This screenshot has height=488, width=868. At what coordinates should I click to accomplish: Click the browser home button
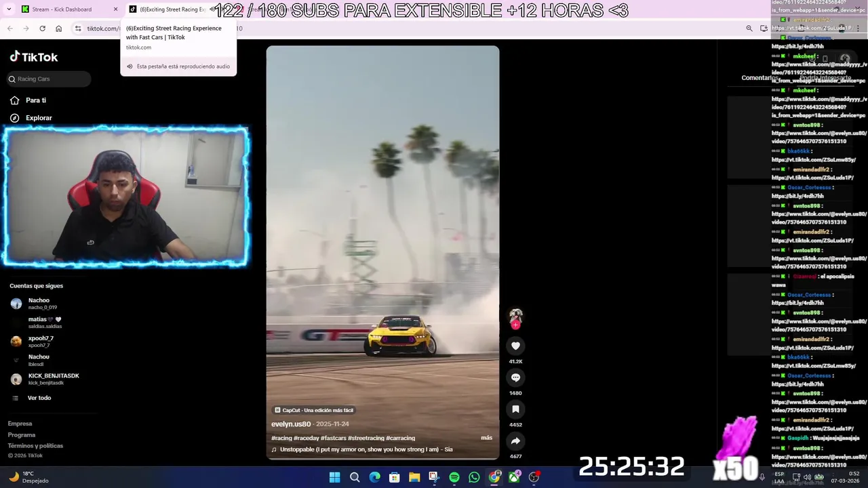tap(58, 28)
